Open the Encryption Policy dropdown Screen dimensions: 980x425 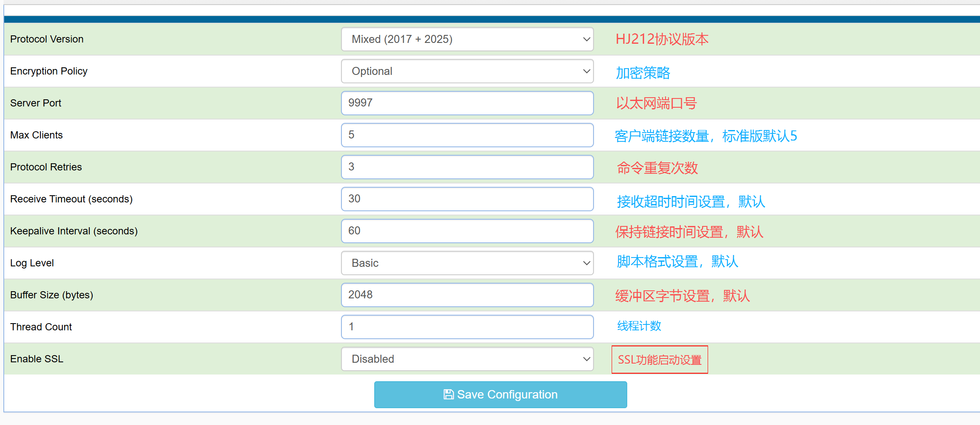467,71
